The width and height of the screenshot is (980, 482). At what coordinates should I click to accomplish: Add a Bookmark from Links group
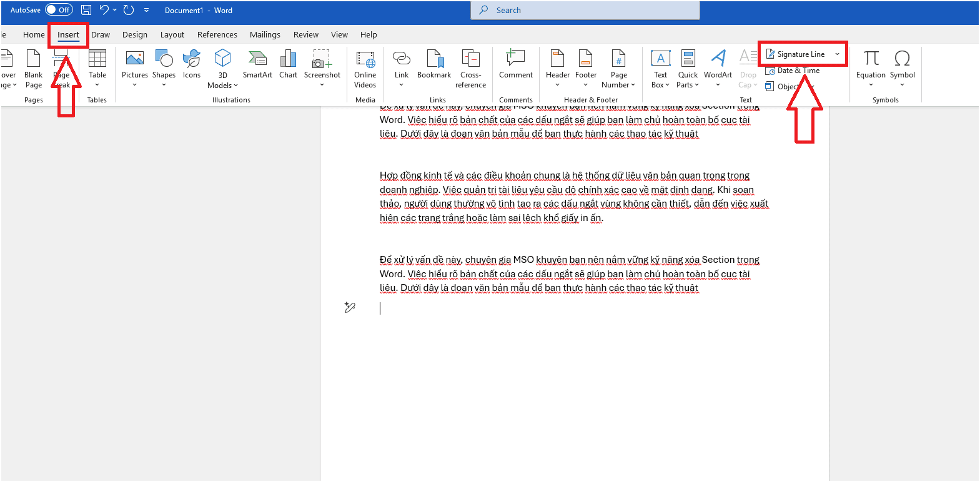pos(434,65)
